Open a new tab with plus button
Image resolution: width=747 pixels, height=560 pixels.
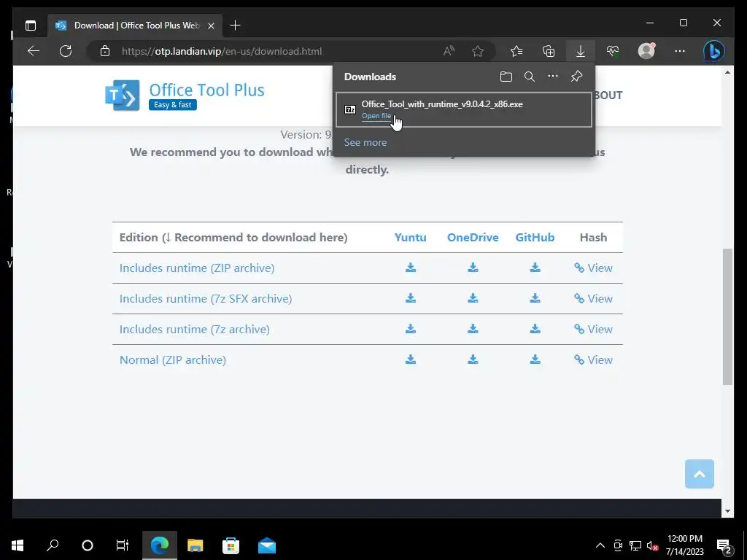pyautogui.click(x=235, y=26)
